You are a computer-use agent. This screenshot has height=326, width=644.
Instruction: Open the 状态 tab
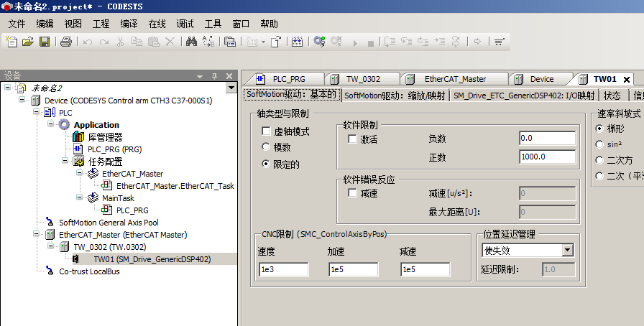tap(612, 96)
